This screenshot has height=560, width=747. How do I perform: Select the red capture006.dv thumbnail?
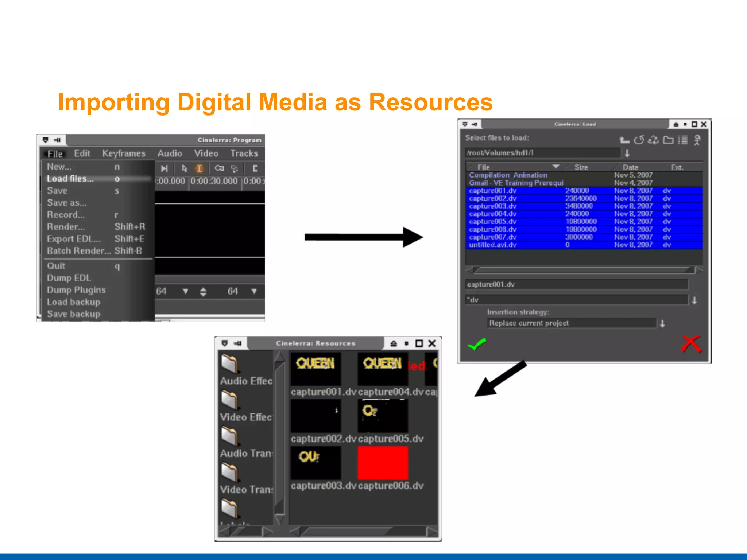tap(383, 463)
